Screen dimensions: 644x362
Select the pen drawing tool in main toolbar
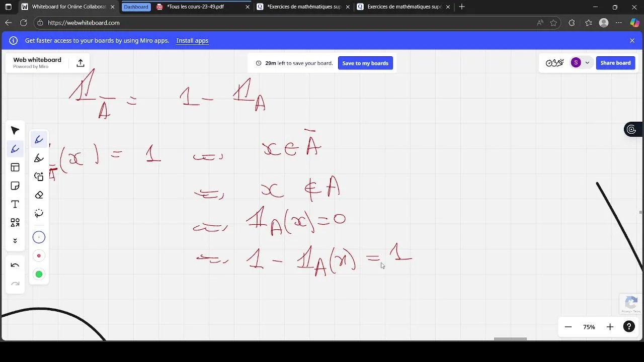(15, 149)
